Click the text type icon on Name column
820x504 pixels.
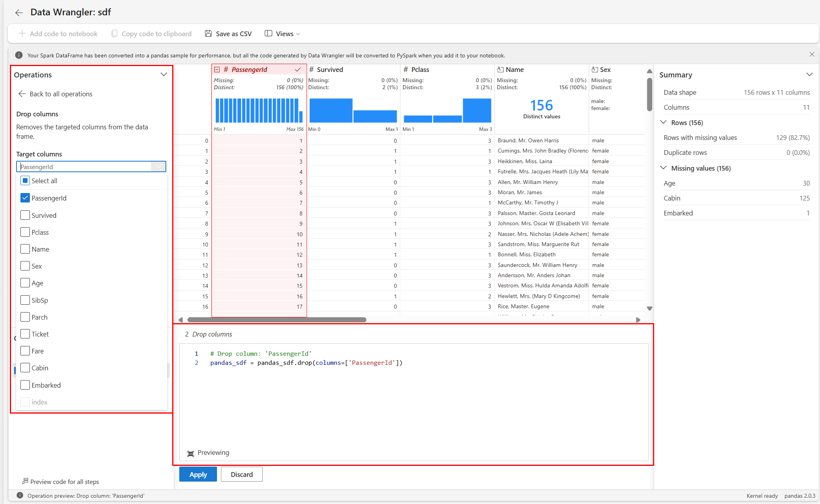[x=500, y=70]
